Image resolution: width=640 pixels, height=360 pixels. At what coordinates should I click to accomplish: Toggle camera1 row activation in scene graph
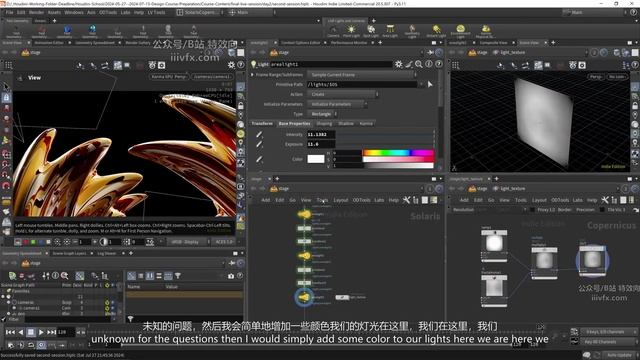click(x=107, y=308)
